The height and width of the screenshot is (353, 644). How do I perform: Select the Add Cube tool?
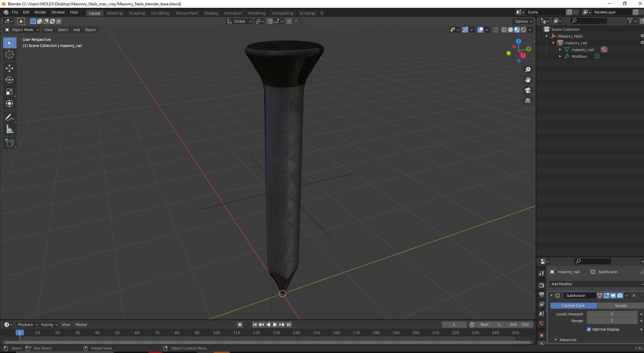(9, 143)
